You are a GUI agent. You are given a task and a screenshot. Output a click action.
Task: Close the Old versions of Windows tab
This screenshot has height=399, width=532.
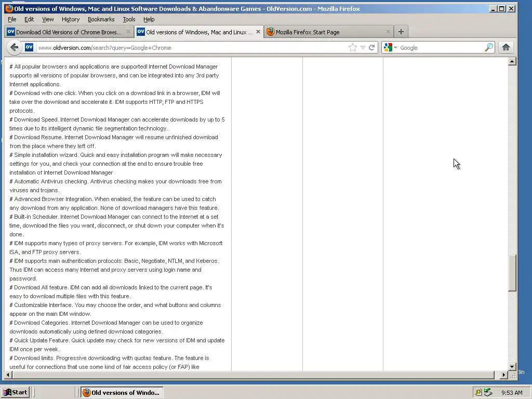click(258, 32)
